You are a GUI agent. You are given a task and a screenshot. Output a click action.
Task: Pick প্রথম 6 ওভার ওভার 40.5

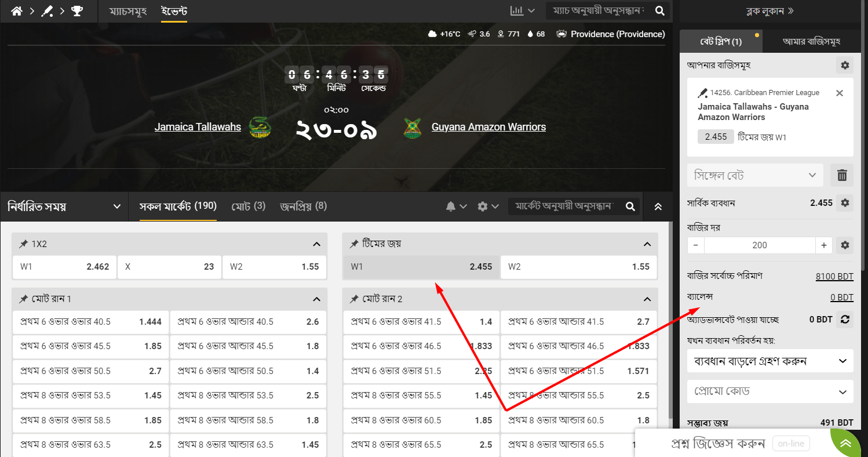pos(90,321)
